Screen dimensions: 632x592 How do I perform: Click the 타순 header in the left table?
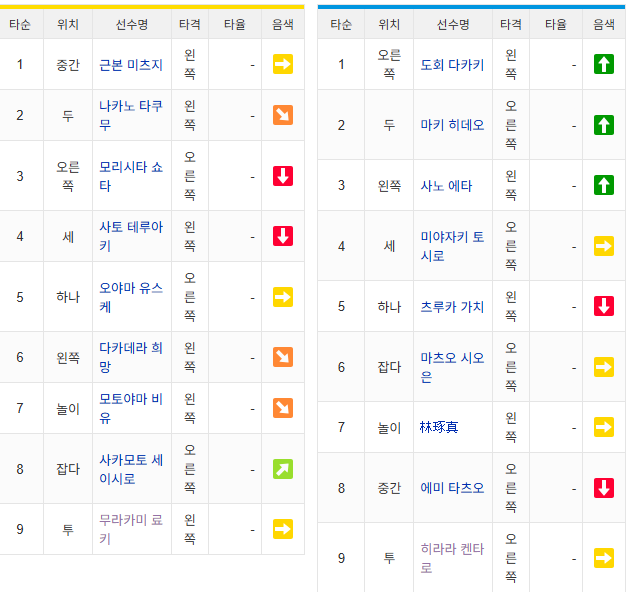point(20,25)
